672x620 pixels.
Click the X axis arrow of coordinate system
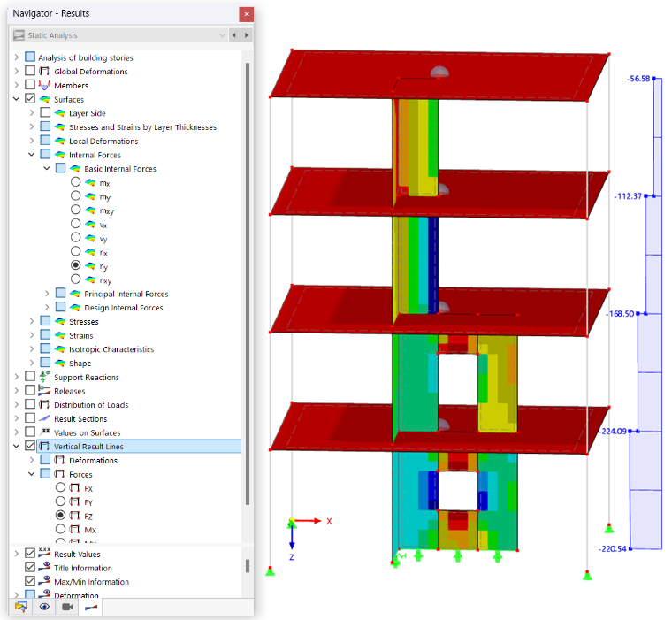point(307,521)
